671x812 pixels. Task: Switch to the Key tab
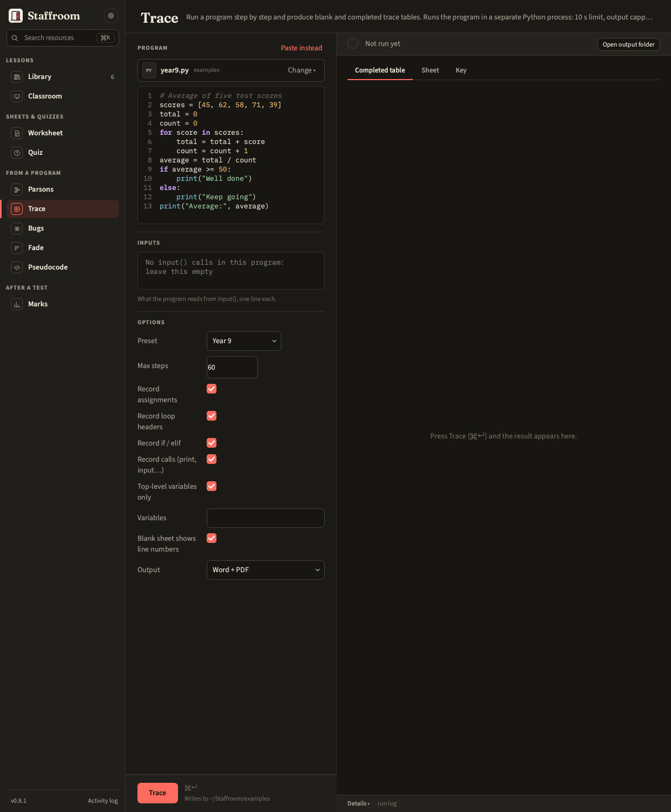461,70
